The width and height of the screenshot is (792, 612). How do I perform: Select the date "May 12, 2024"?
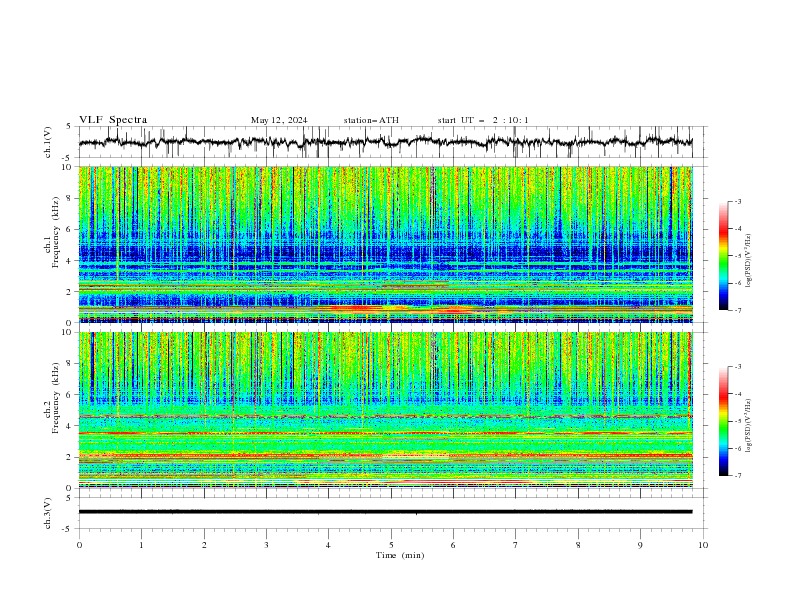pos(279,120)
